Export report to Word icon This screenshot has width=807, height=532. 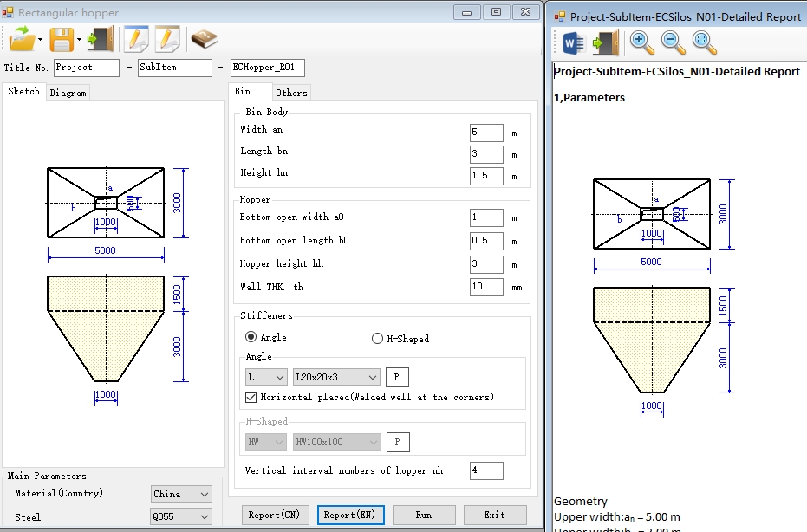click(573, 43)
